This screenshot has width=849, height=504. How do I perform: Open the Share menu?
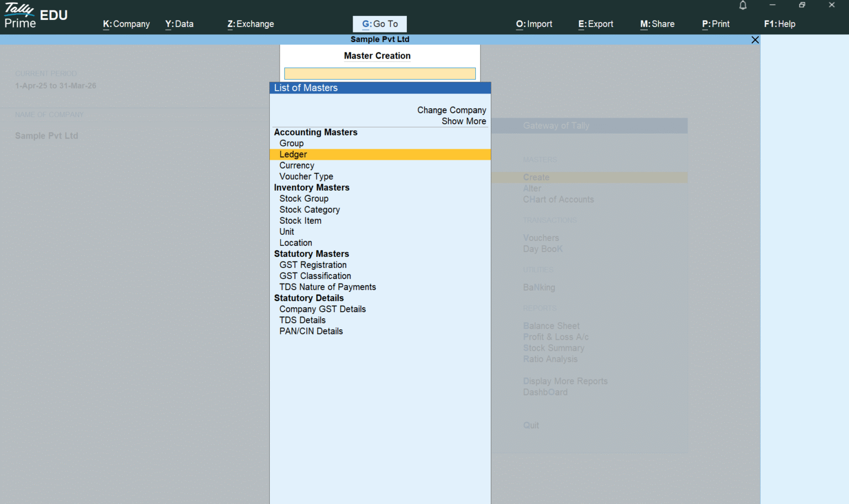pos(657,24)
